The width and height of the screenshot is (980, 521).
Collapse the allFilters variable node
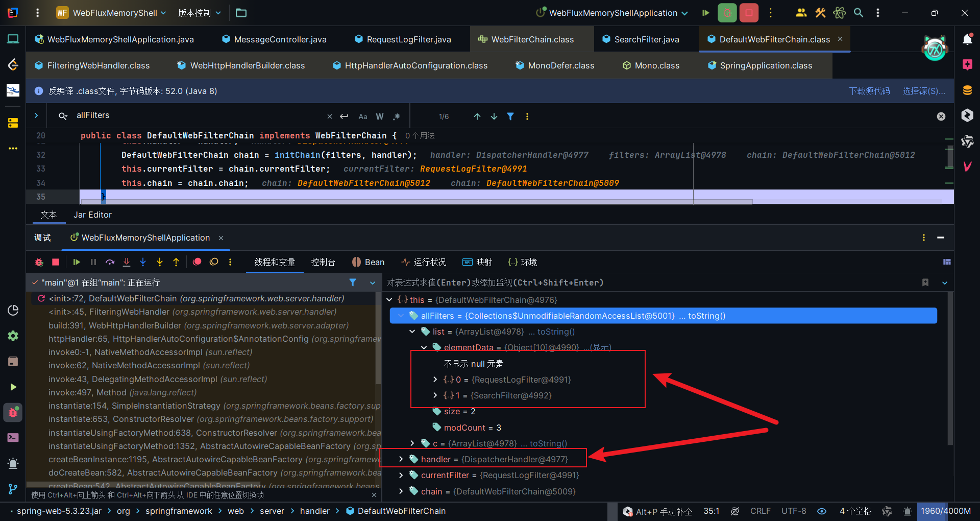pos(401,316)
